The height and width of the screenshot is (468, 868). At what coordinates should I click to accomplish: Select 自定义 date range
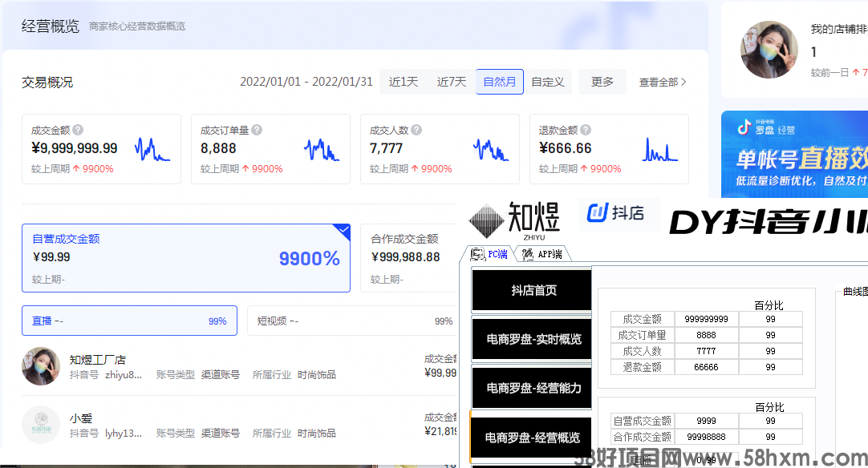548,82
